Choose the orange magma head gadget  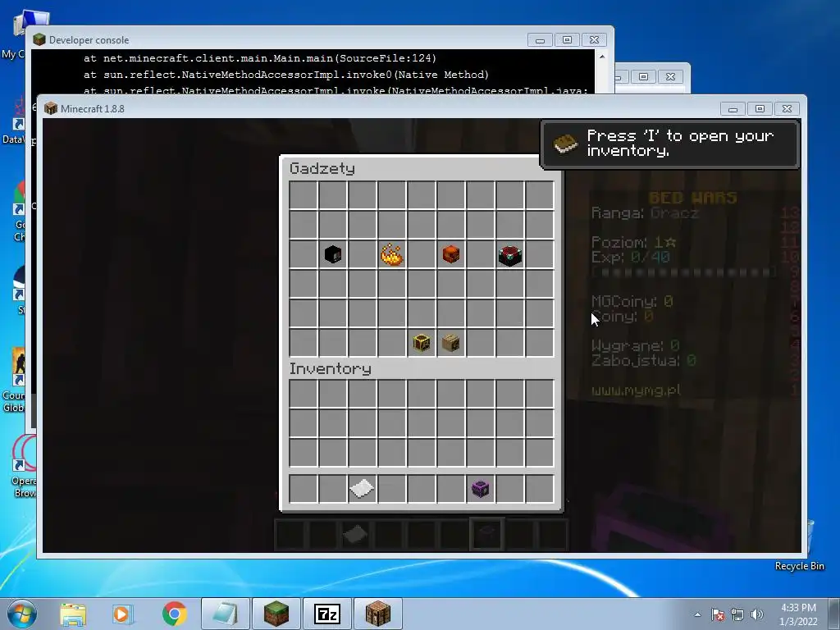pos(451,254)
